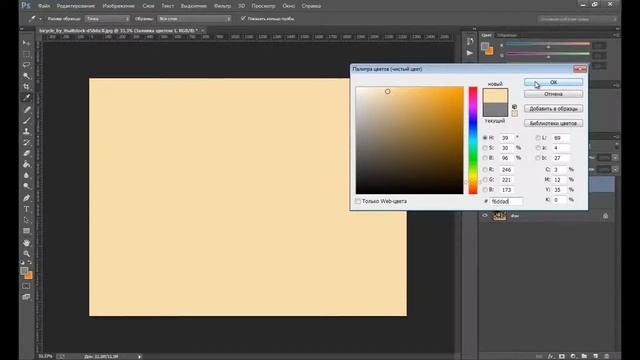Image resolution: width=640 pixels, height=360 pixels.
Task: Select the Brush tool
Action: click(27, 120)
